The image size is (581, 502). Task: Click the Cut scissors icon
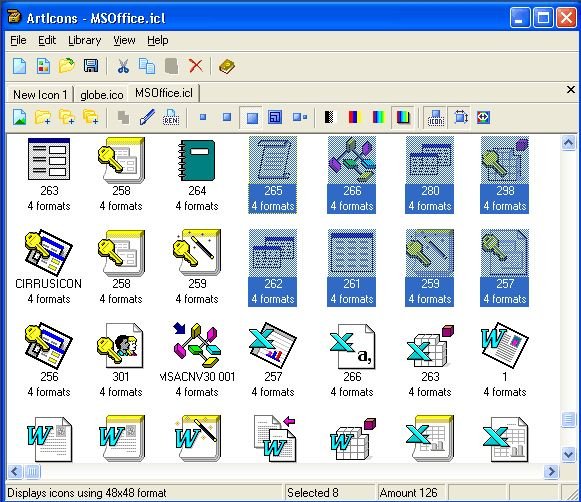(123, 66)
